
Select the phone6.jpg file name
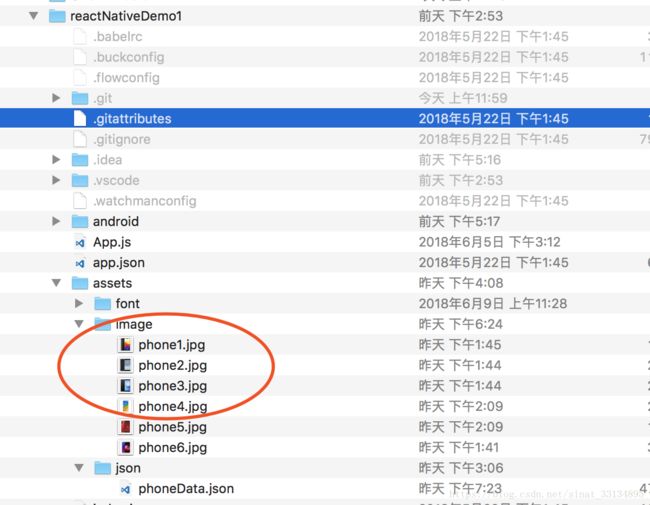pyautogui.click(x=172, y=447)
